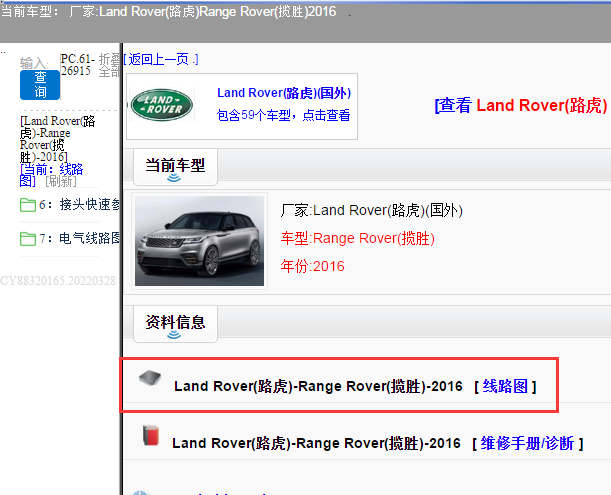Open the 线路图 wiring diagram link
The height and width of the screenshot is (495, 611).
[x=505, y=386]
